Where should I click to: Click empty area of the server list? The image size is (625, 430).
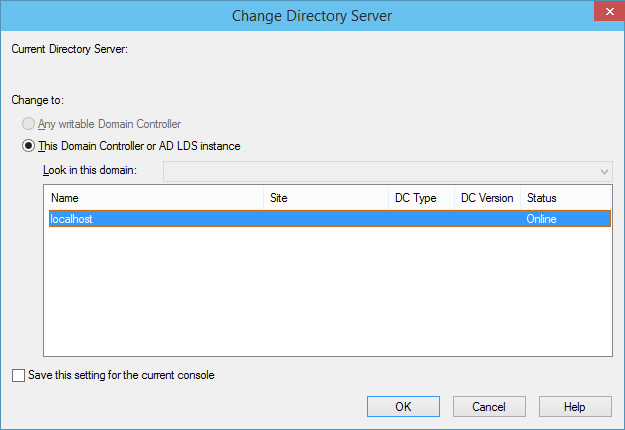pyautogui.click(x=328, y=291)
